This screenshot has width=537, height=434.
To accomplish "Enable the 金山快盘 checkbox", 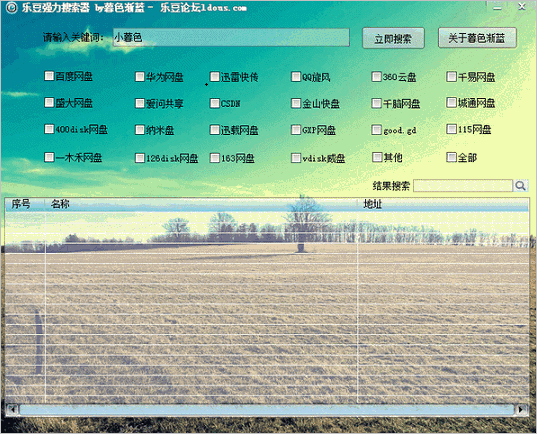I will click(x=296, y=103).
